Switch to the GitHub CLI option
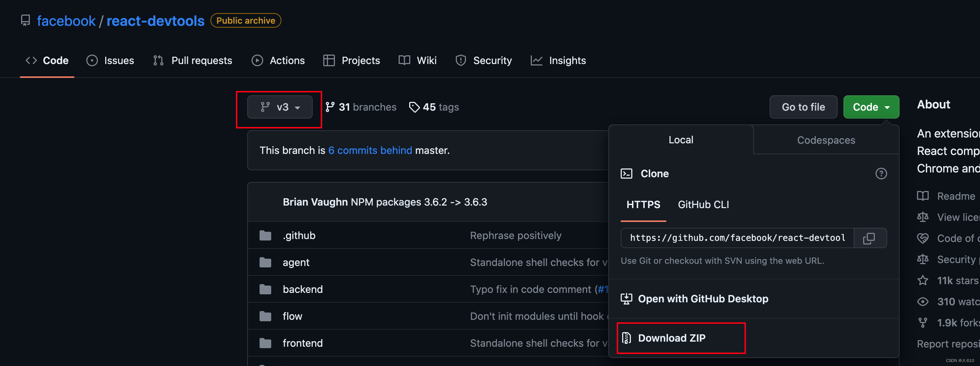Screen dimensions: 980x366 (703, 204)
